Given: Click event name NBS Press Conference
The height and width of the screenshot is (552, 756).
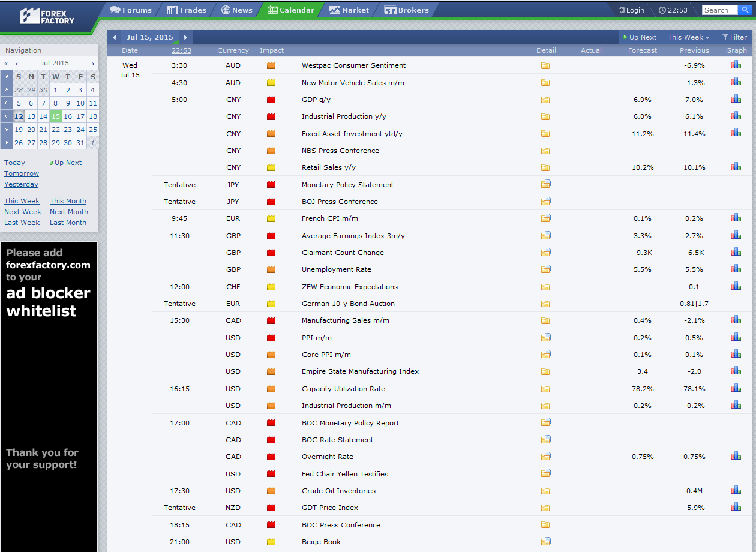Looking at the screenshot, I should tap(340, 151).
